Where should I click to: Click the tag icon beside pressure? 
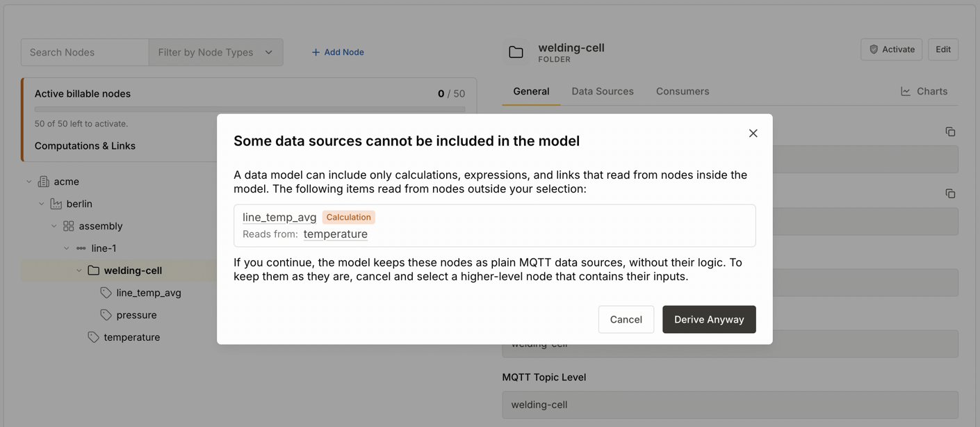(106, 315)
